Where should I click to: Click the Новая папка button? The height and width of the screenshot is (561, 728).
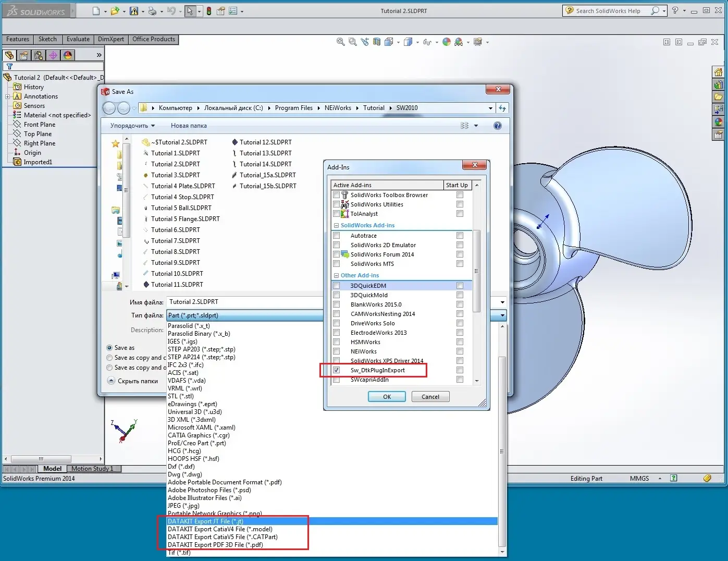[189, 126]
